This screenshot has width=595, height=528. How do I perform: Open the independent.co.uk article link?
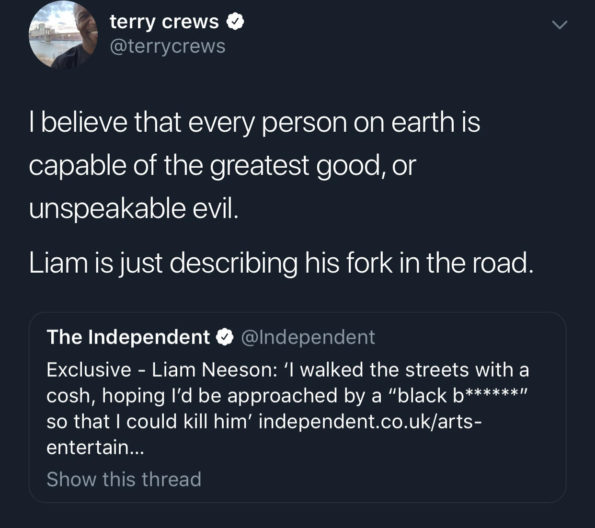370,421
